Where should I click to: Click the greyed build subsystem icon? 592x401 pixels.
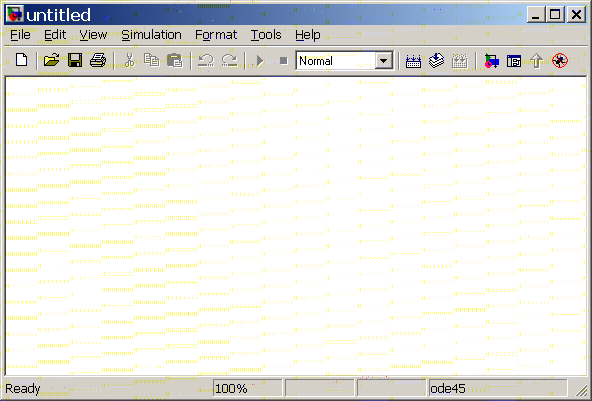pos(459,61)
